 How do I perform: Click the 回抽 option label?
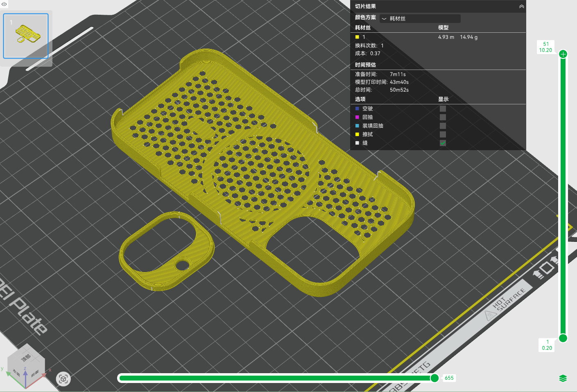coord(368,117)
